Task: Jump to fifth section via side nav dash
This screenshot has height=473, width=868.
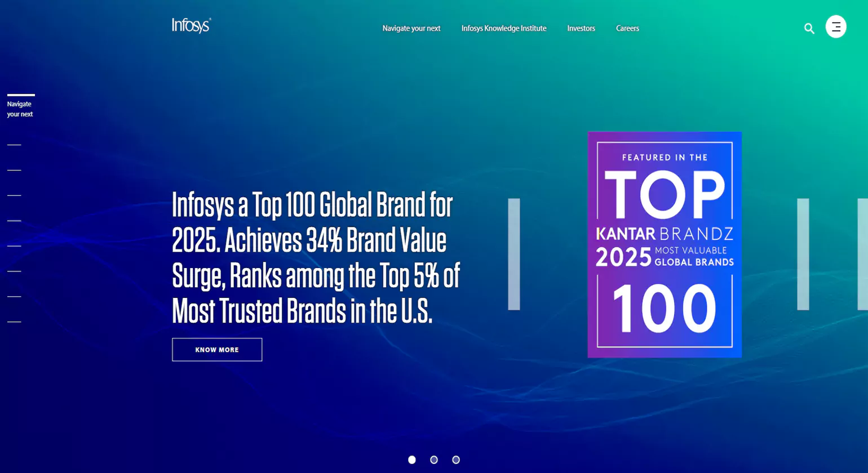Action: pyautogui.click(x=14, y=221)
